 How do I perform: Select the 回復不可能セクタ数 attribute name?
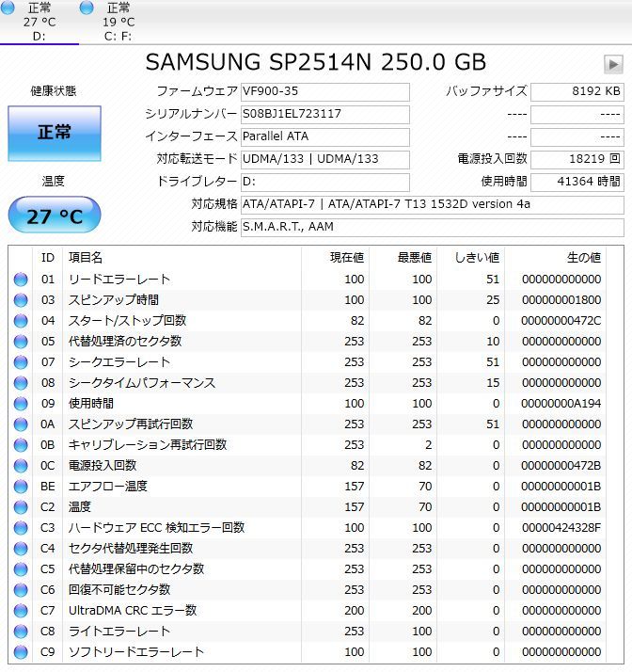119,590
